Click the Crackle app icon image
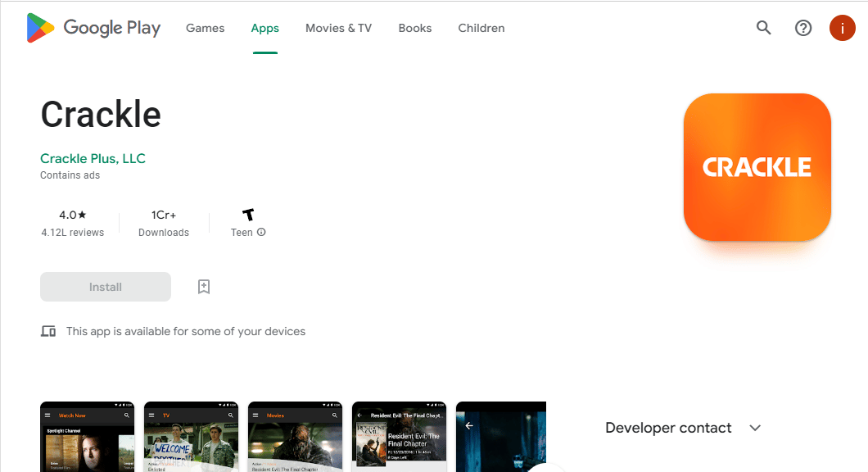The image size is (868, 472). [757, 167]
